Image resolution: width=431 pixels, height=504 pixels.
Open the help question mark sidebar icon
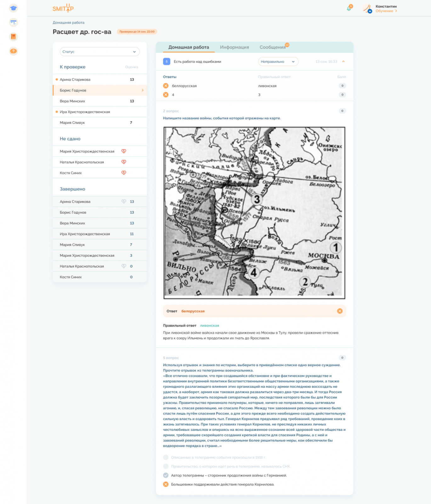tap(13, 51)
